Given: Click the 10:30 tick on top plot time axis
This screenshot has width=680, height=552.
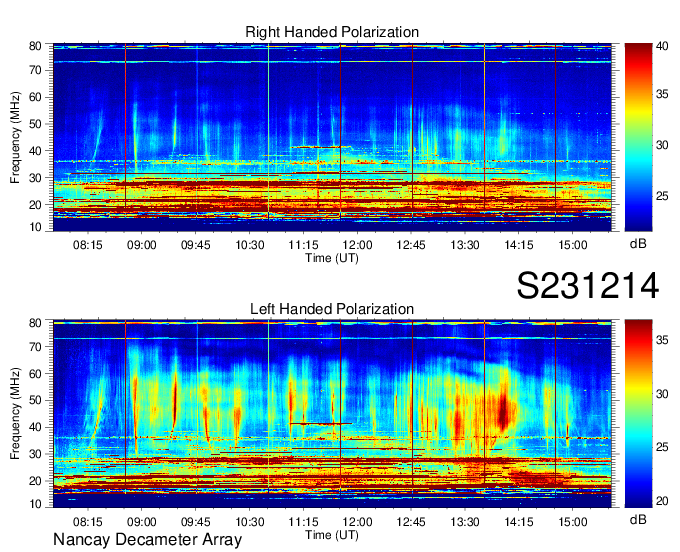Looking at the screenshot, I should [250, 245].
